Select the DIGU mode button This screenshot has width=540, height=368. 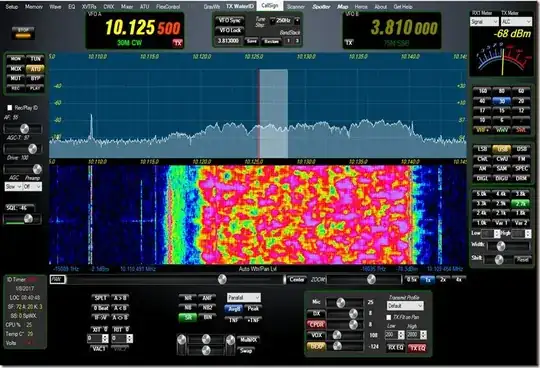(x=502, y=178)
